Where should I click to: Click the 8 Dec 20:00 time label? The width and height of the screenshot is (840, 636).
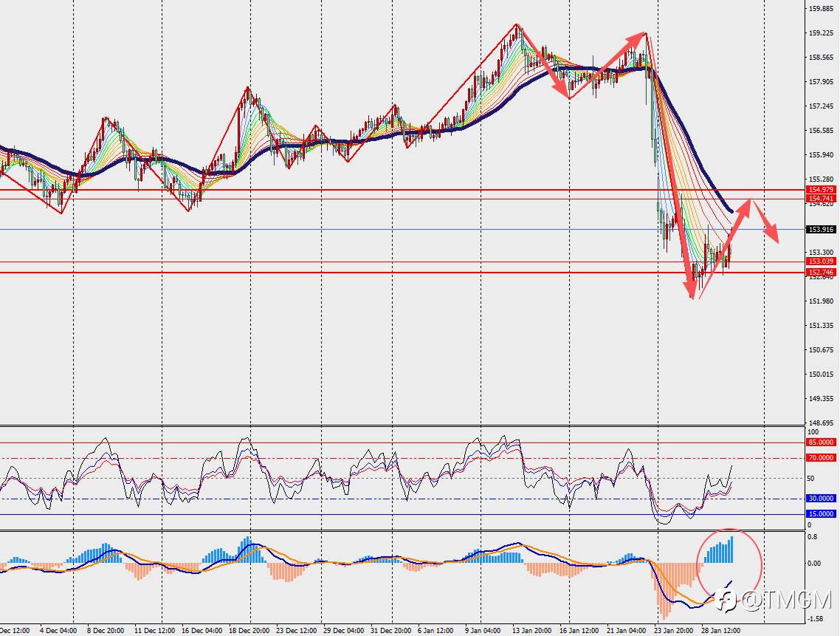(x=106, y=631)
